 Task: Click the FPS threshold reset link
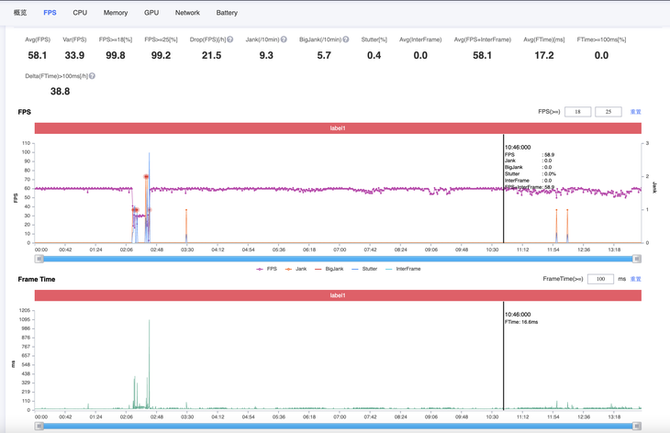tap(635, 112)
